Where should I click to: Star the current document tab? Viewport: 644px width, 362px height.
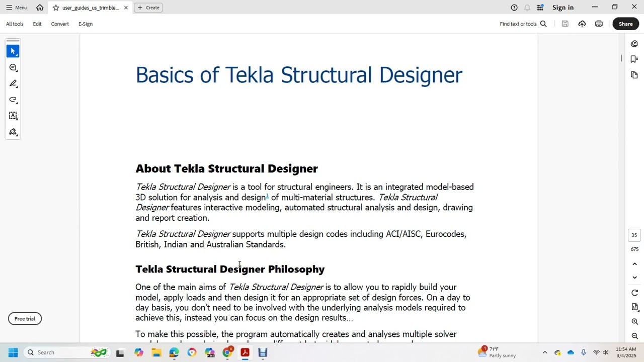(x=56, y=8)
